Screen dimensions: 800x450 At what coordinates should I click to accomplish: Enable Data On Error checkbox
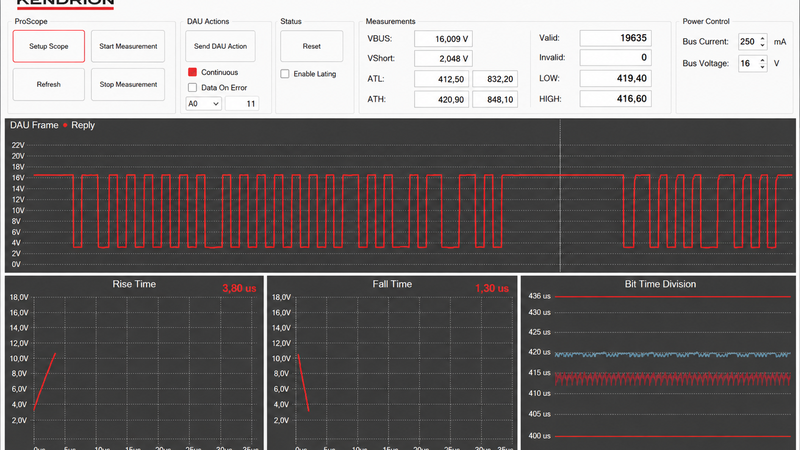(192, 88)
